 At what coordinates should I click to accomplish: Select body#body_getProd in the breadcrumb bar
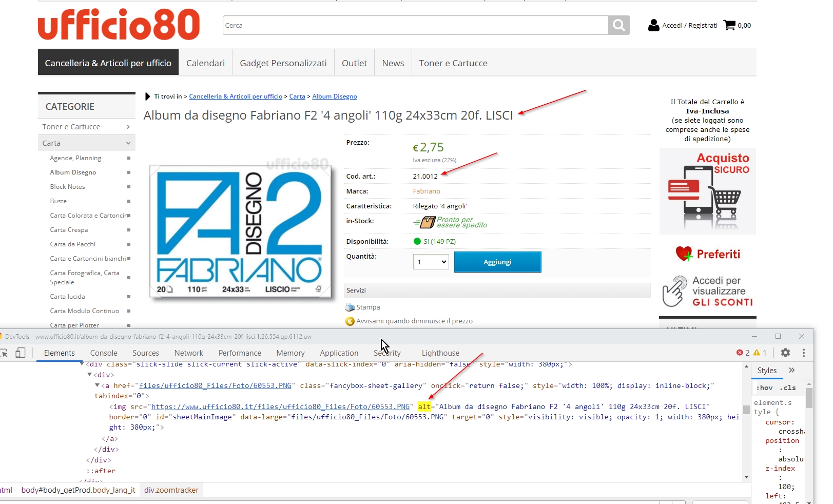[x=78, y=490]
